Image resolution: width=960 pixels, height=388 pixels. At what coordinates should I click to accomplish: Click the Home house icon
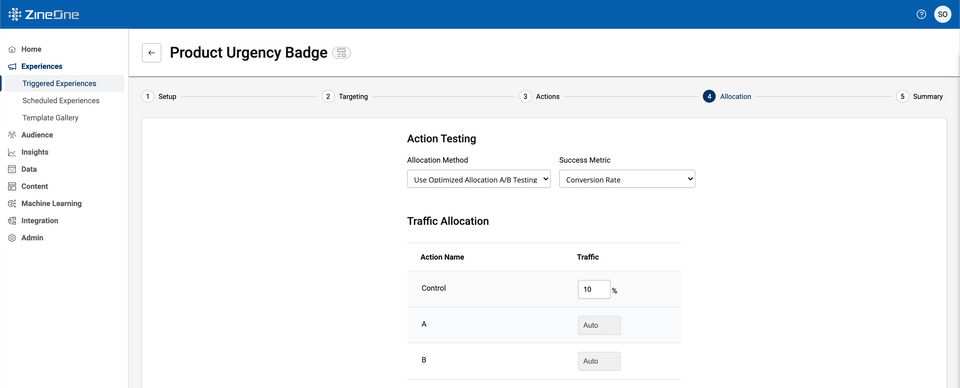pyautogui.click(x=12, y=49)
